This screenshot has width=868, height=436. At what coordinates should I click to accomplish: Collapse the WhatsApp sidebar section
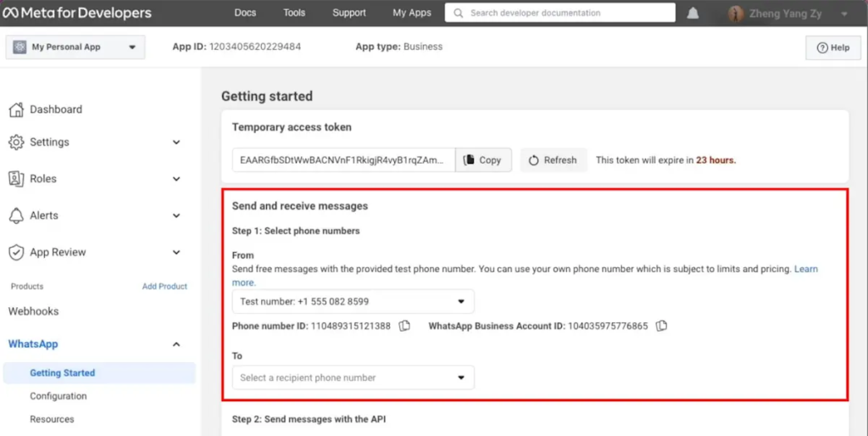coord(176,344)
